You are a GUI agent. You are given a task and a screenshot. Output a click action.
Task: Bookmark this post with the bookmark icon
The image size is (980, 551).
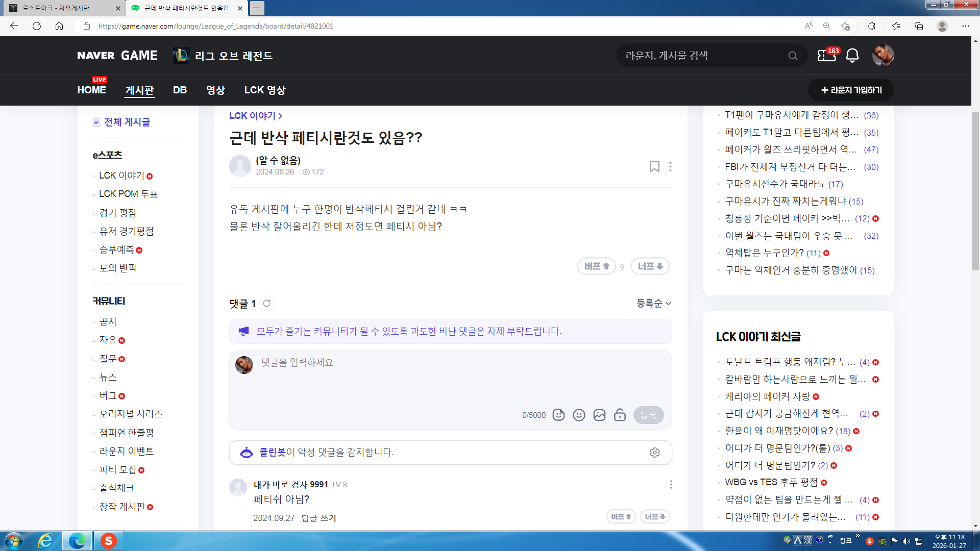pos(654,166)
